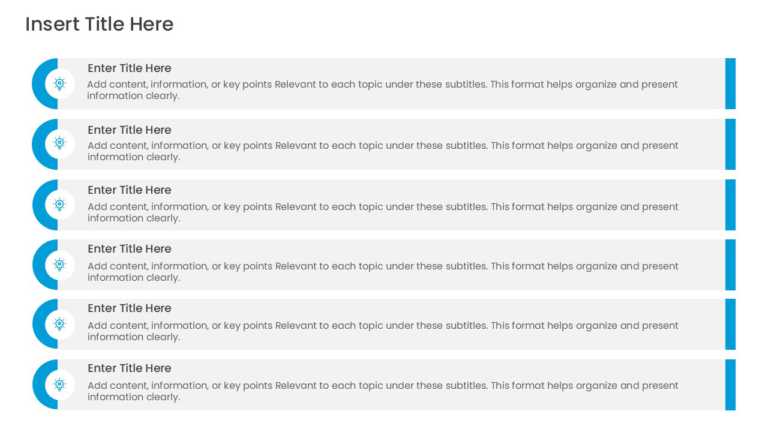This screenshot has height=432, width=768.
Task: Click the lightbulb icon in the fifth row
Action: tap(59, 324)
